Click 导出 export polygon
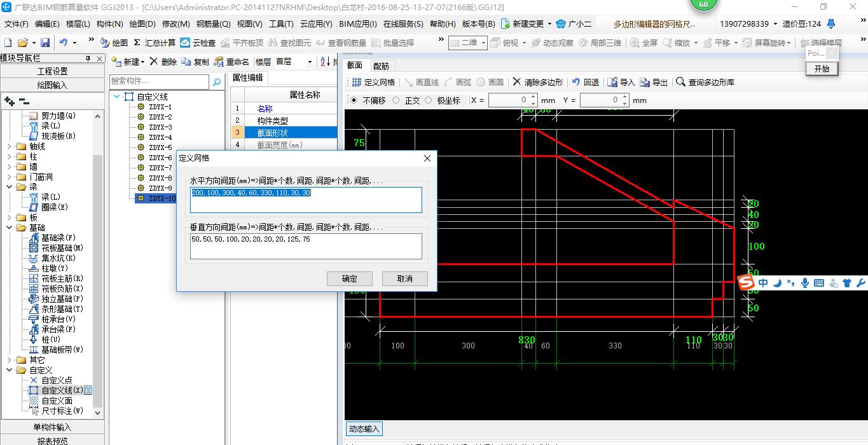The height and width of the screenshot is (445, 868). pyautogui.click(x=654, y=82)
